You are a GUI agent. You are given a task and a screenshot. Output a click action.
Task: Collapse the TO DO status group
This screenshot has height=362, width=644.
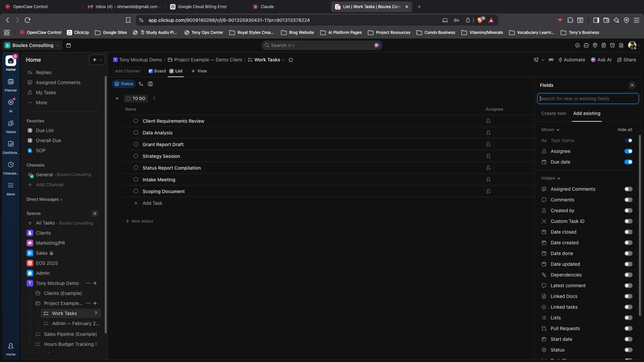[117, 99]
